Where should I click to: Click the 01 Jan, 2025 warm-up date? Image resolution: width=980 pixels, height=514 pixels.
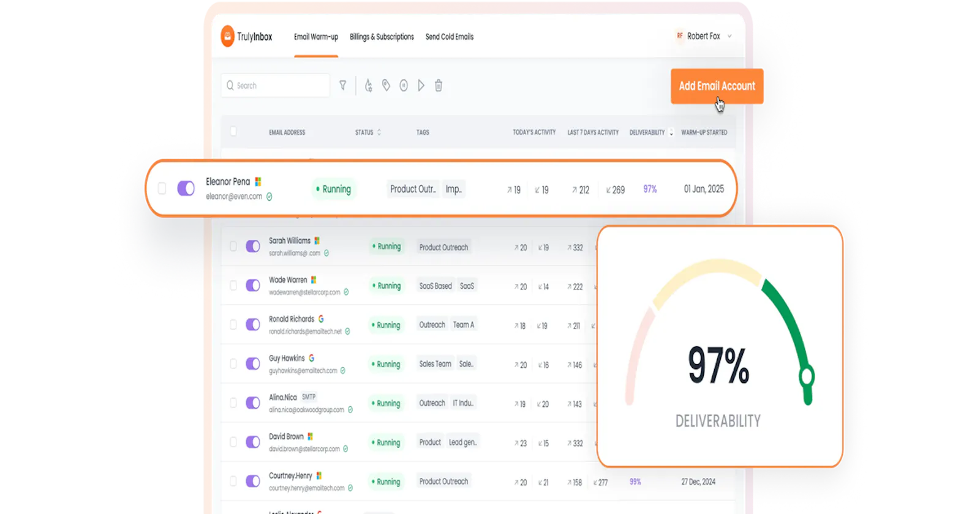(704, 189)
